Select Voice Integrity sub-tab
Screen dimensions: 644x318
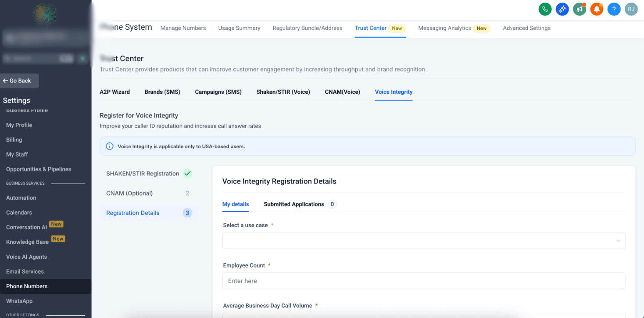[x=394, y=92]
